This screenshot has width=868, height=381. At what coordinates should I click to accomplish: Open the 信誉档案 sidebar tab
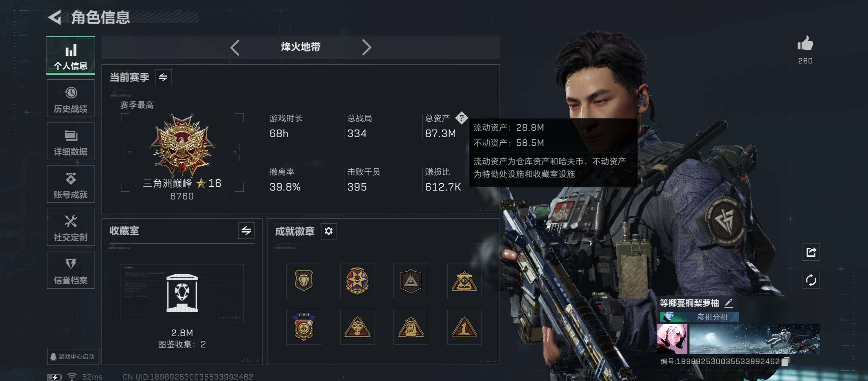click(71, 270)
